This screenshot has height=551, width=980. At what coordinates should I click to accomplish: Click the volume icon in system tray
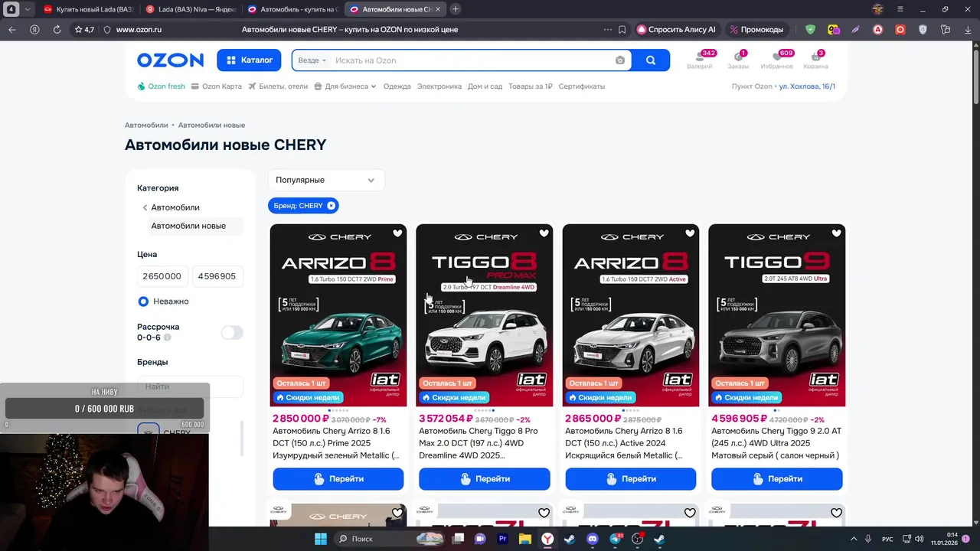tap(919, 539)
